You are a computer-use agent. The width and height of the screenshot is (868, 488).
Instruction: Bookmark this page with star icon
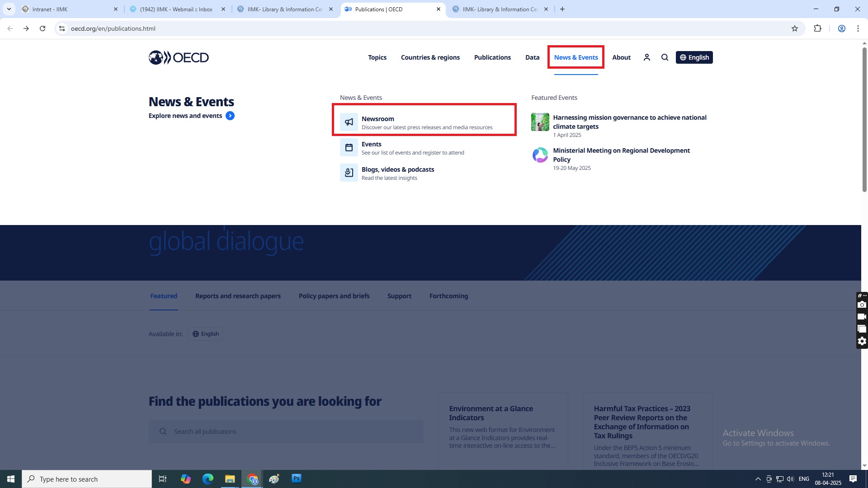(x=795, y=28)
